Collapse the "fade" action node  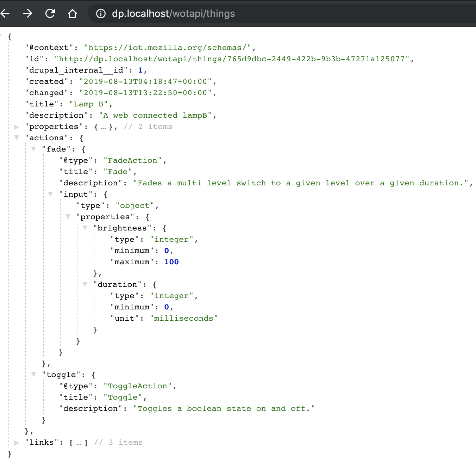[33, 149]
